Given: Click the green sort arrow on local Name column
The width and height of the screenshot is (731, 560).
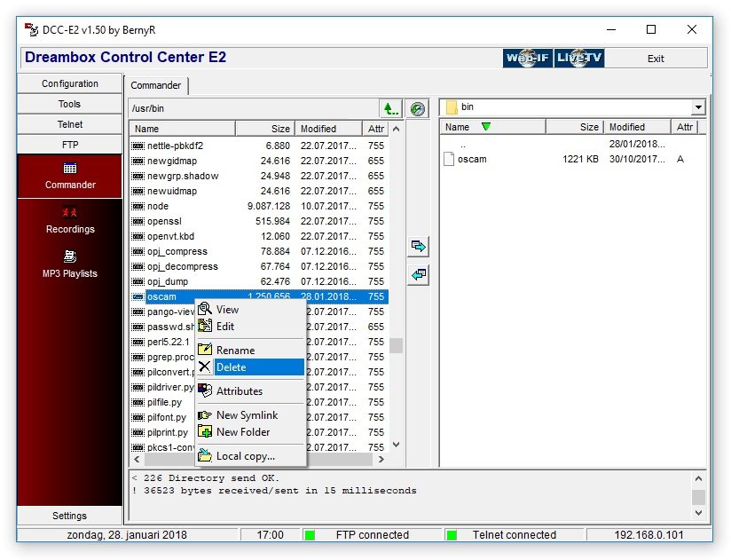Looking at the screenshot, I should coord(486,126).
